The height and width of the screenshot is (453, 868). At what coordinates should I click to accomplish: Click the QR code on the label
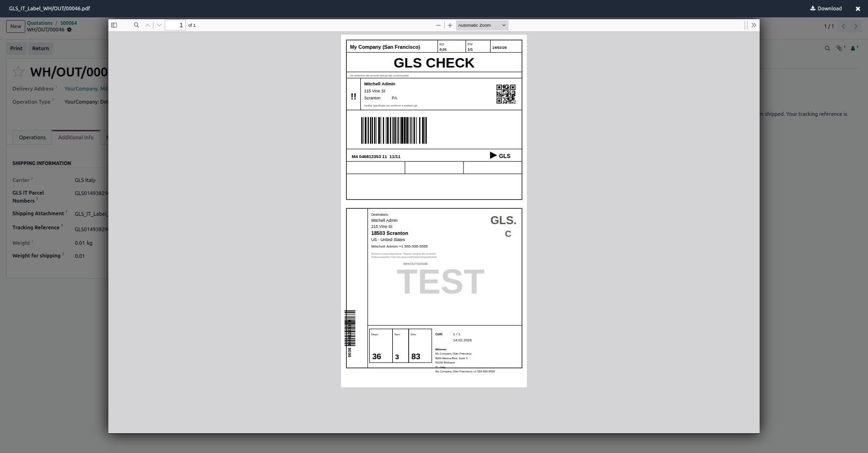pyautogui.click(x=506, y=94)
